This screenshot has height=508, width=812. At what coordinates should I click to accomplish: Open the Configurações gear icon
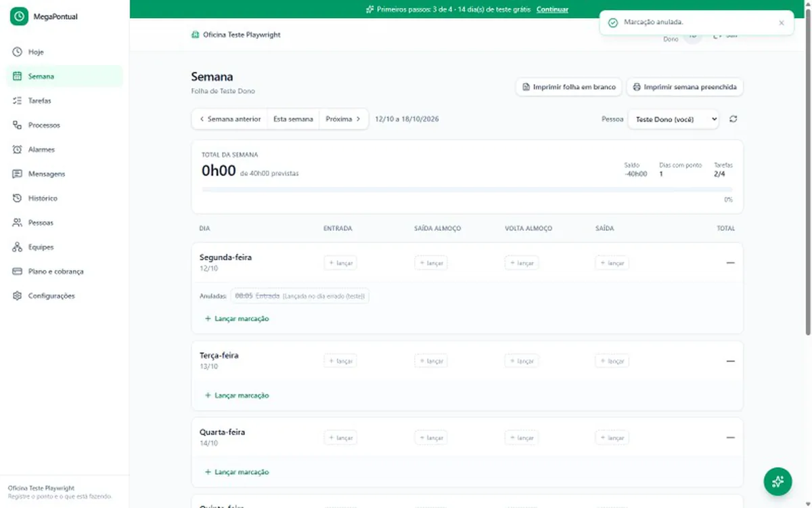(18, 296)
